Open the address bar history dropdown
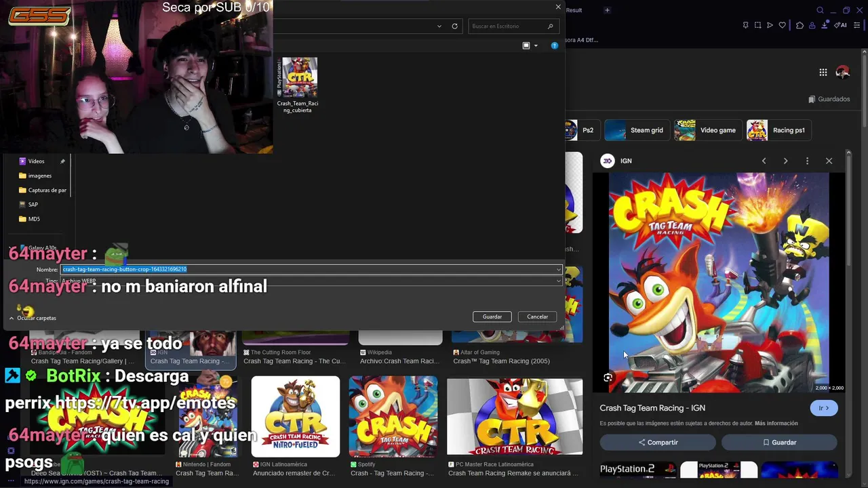868x488 pixels. click(x=439, y=26)
